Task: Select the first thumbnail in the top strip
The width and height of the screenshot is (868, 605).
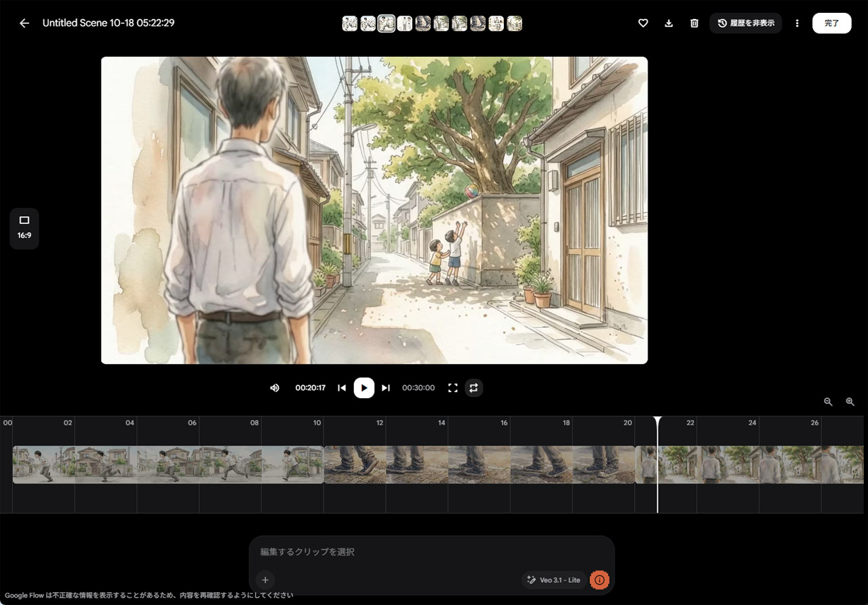Action: [x=350, y=24]
